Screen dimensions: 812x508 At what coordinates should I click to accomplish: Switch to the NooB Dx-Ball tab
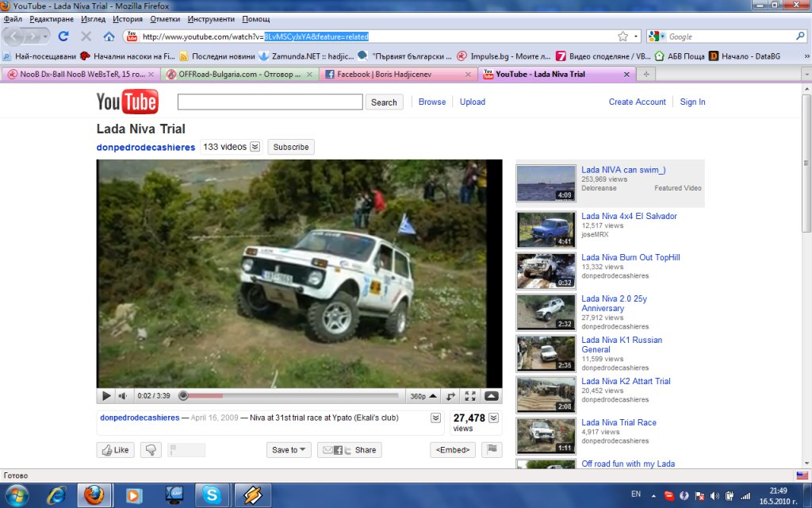tap(82, 74)
